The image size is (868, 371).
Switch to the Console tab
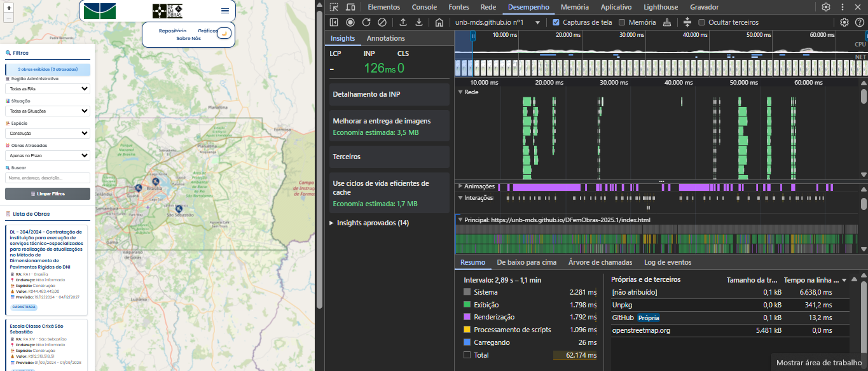coord(424,7)
